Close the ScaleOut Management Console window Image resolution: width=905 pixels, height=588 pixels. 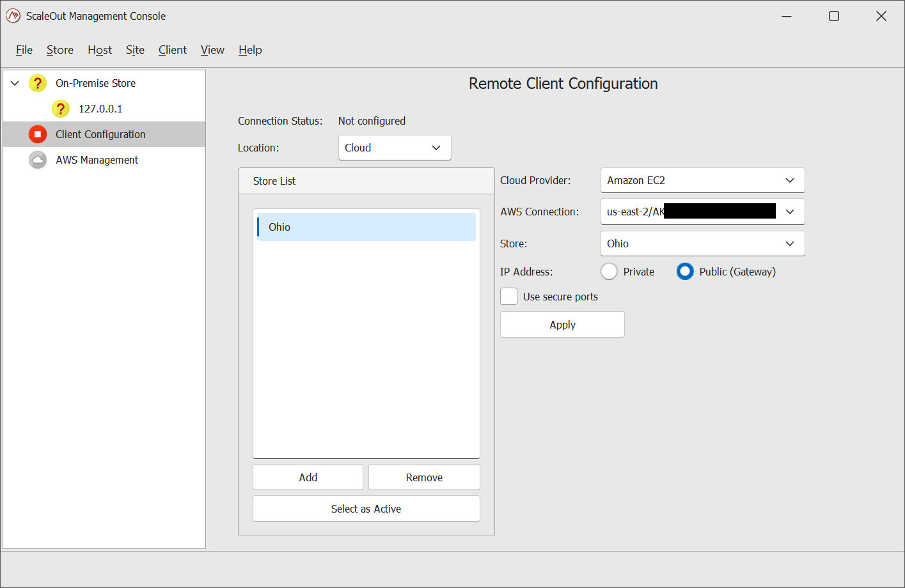pyautogui.click(x=881, y=16)
